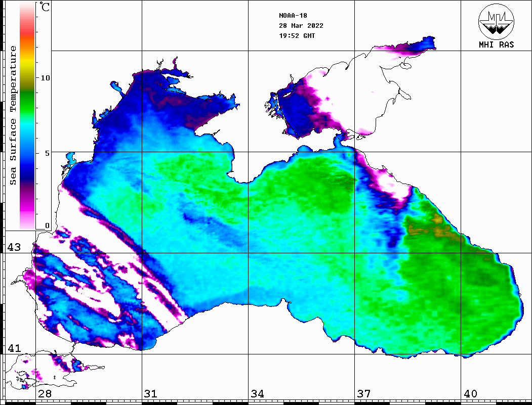Click the '5' tick on temperature scale
The image size is (532, 405).
pos(47,153)
